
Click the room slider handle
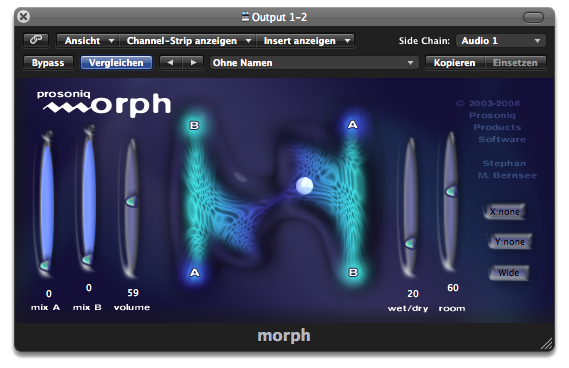[451, 191]
